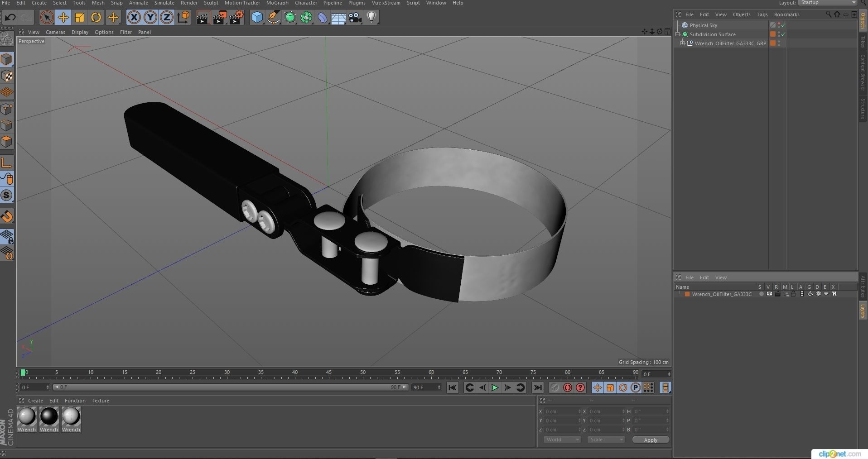Collapse Subdivision Surface tree node
868x459 pixels.
678,34
